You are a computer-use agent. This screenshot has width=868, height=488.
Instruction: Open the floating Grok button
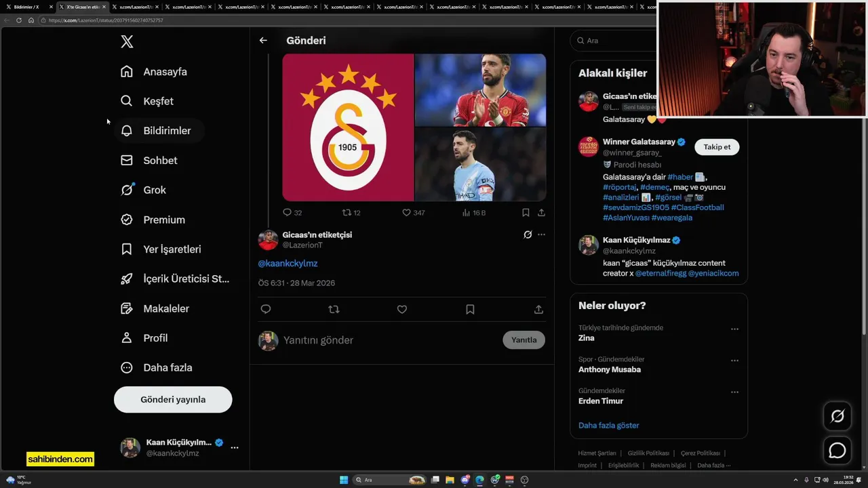coord(837,416)
